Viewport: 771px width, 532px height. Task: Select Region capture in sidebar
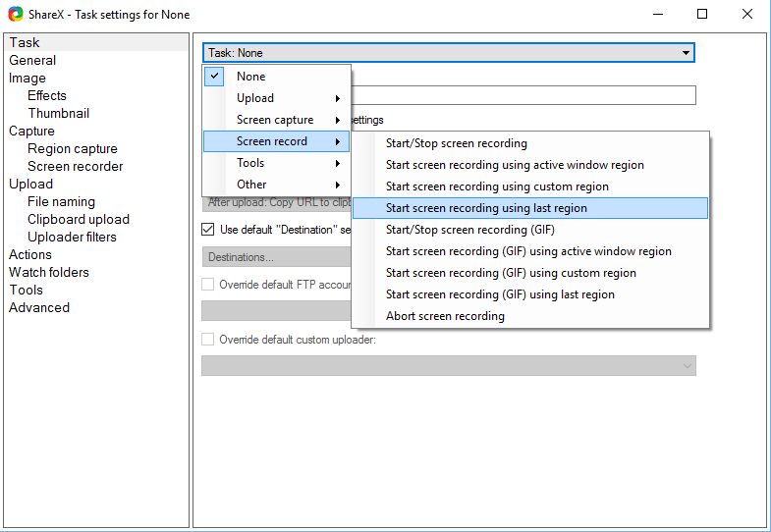pyautogui.click(x=73, y=148)
